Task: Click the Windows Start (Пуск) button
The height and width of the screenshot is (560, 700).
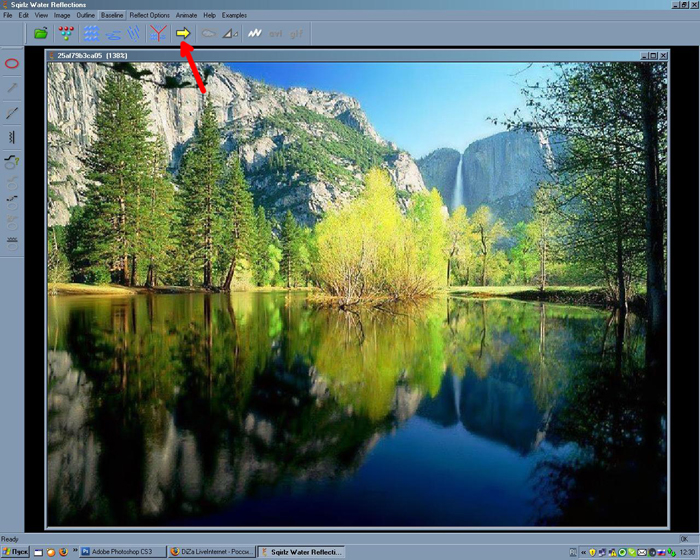Action: tap(15, 552)
